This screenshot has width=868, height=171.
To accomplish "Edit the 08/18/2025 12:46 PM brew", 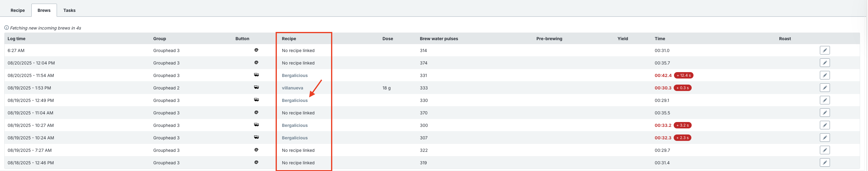I will click(x=824, y=162).
